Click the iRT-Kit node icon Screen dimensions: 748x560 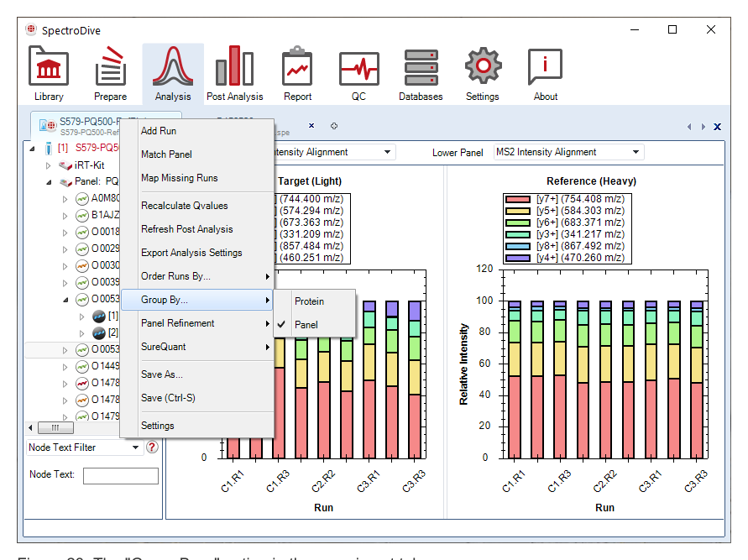65,165
